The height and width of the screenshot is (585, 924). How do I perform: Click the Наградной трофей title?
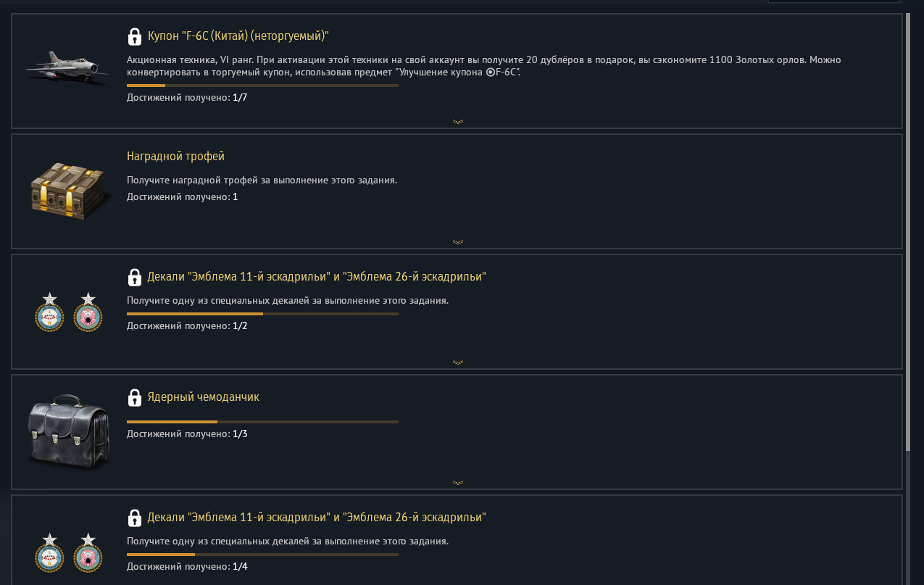175,157
